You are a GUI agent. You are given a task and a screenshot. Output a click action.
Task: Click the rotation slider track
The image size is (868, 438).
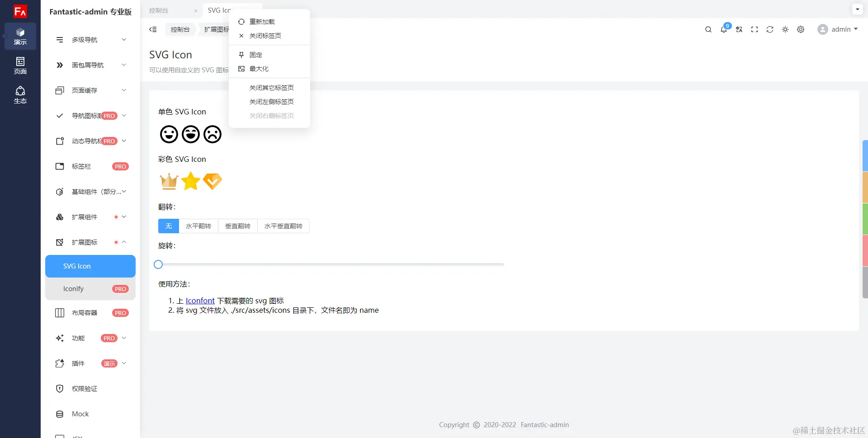pyautogui.click(x=331, y=264)
